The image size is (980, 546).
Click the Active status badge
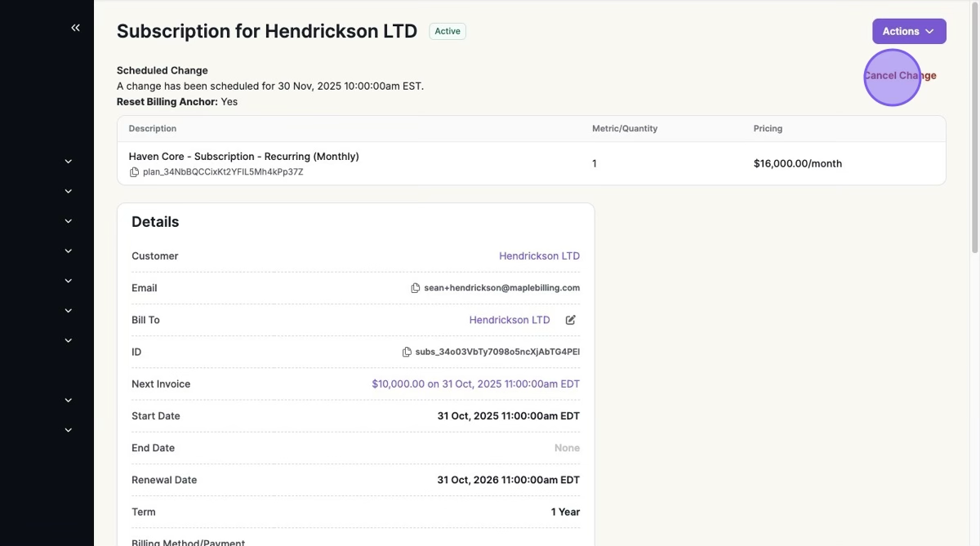[x=448, y=31]
